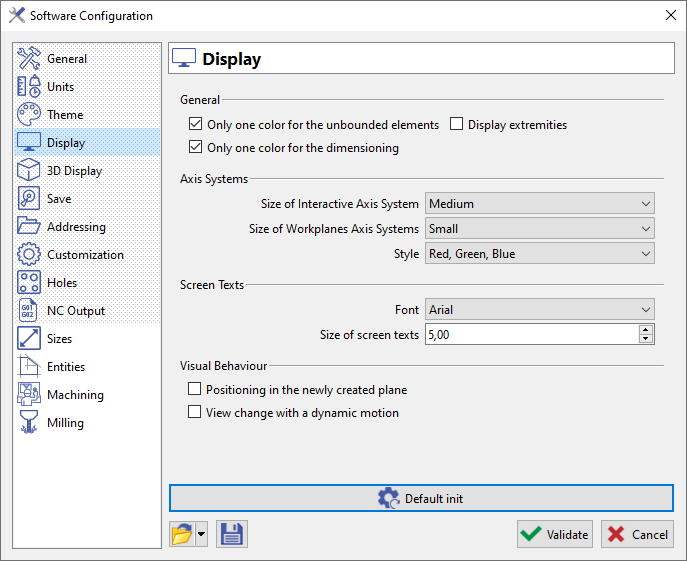
Task: Select the Holes icon in sidebar
Action: (29, 283)
